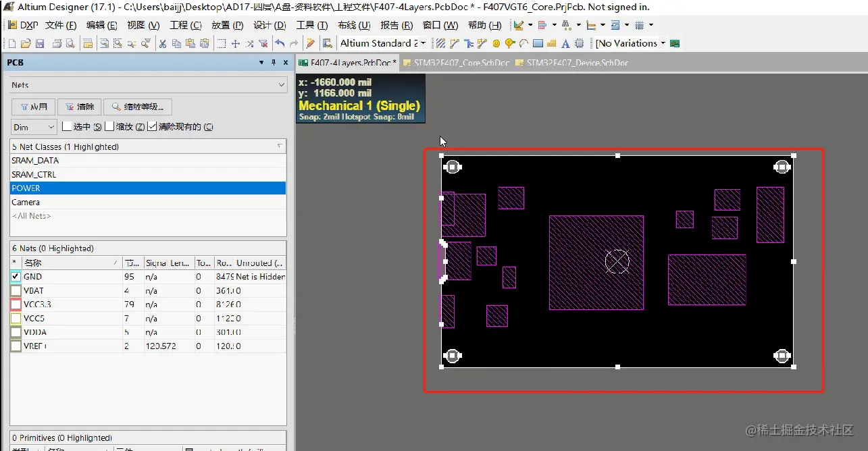Image resolution: width=868 pixels, height=451 pixels.
Task: Select the Camera net class
Action: (148, 202)
